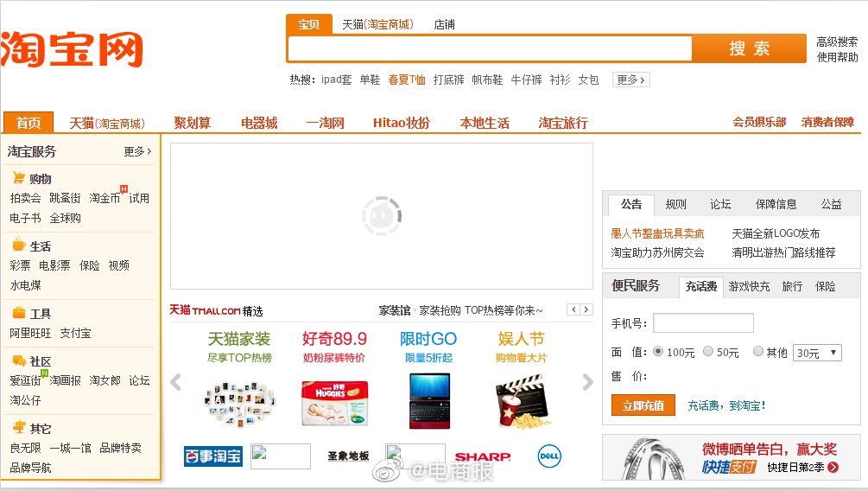Open the 淘金币 link under 购物

(105, 198)
